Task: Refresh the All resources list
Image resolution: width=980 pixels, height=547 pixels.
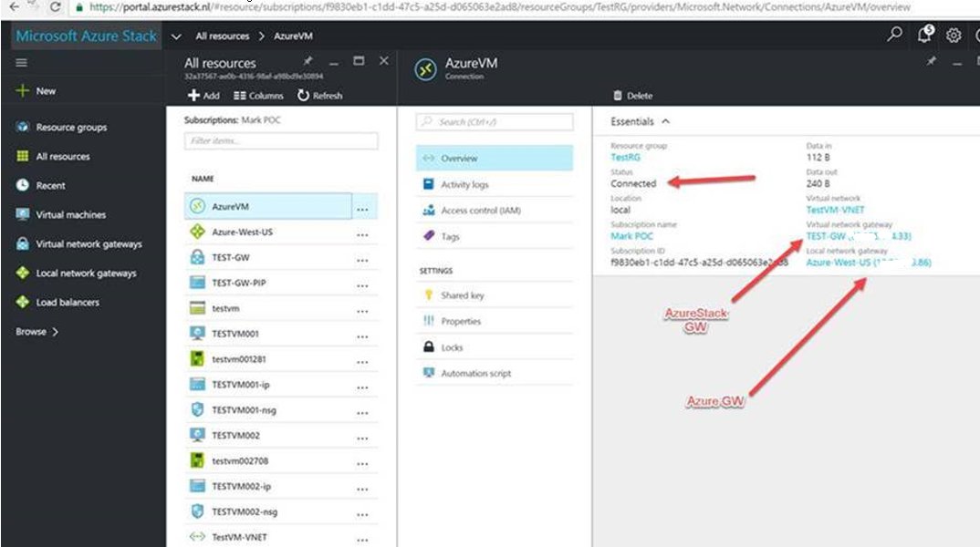Action: [x=320, y=96]
